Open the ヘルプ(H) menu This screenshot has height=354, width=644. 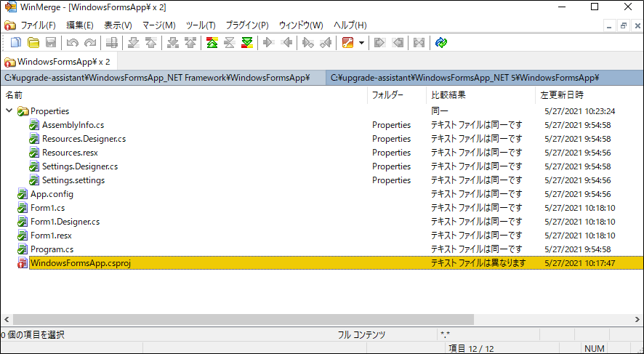pyautogui.click(x=350, y=25)
